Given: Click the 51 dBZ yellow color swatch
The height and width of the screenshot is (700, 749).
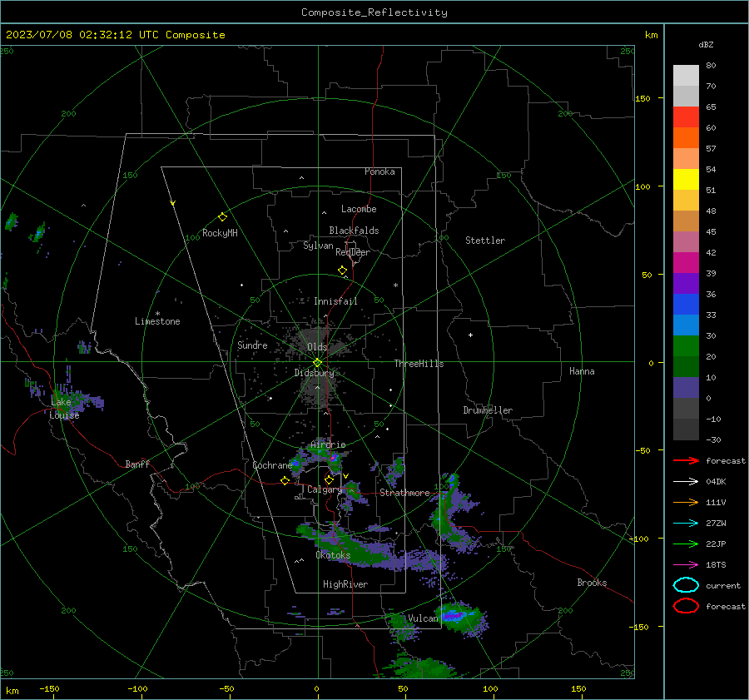Looking at the screenshot, I should [686, 179].
